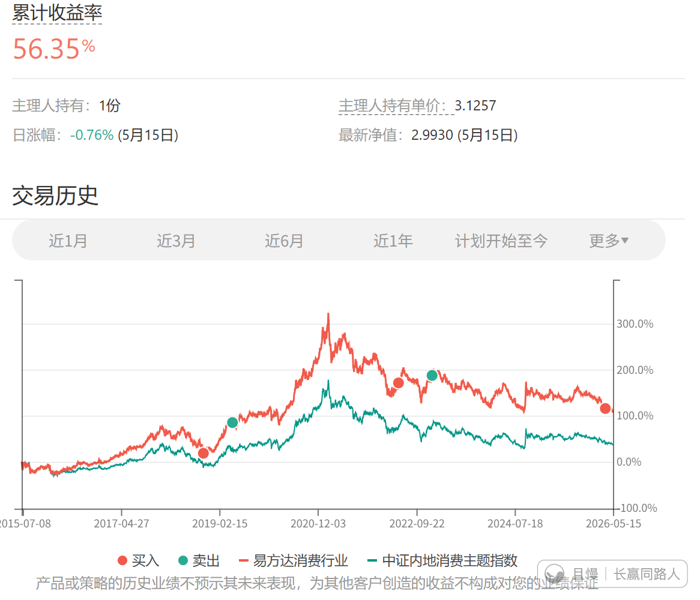
Task: Click the buy marker near 2019-02-15
Action: 203,453
